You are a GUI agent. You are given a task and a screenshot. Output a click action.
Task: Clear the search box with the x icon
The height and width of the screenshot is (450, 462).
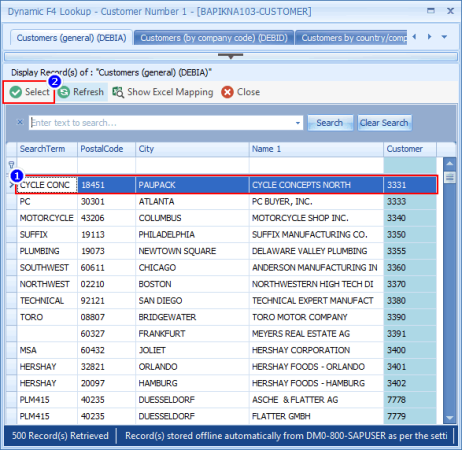[20, 122]
